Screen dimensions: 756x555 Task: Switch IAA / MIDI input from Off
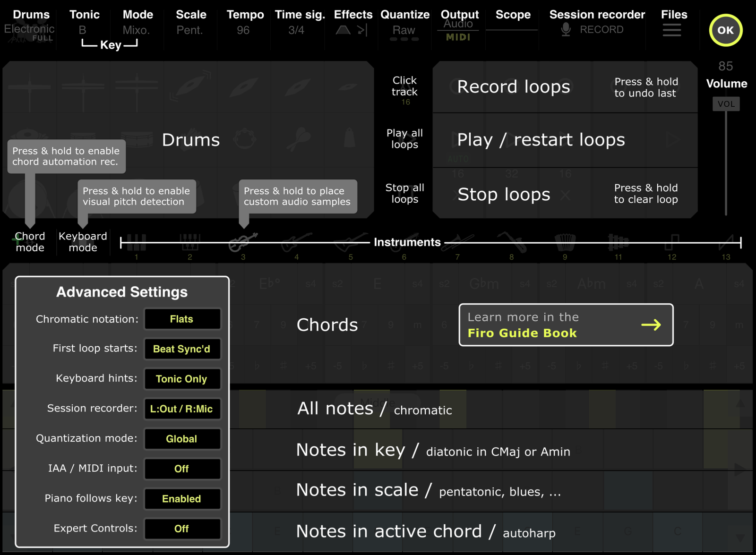182,469
